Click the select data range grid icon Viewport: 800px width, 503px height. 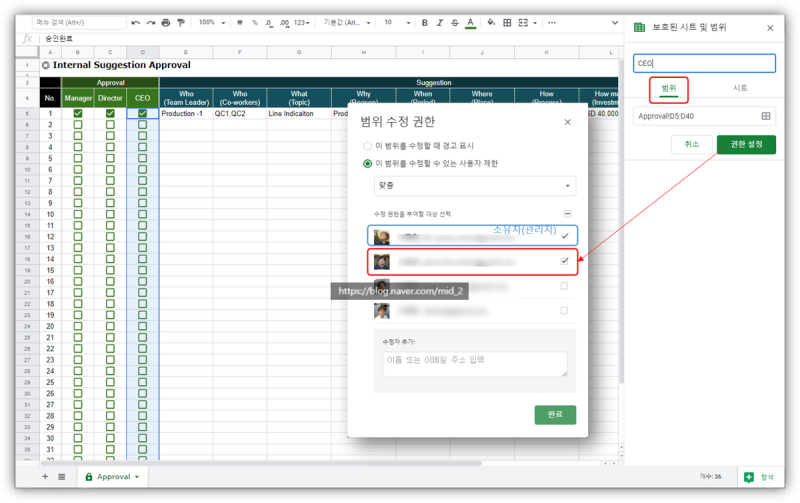pos(765,116)
